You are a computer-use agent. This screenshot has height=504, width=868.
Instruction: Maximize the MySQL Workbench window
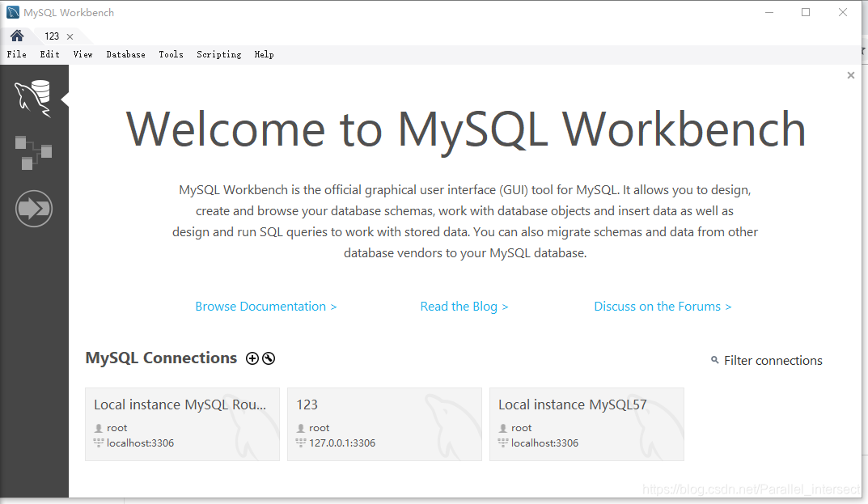pyautogui.click(x=806, y=12)
